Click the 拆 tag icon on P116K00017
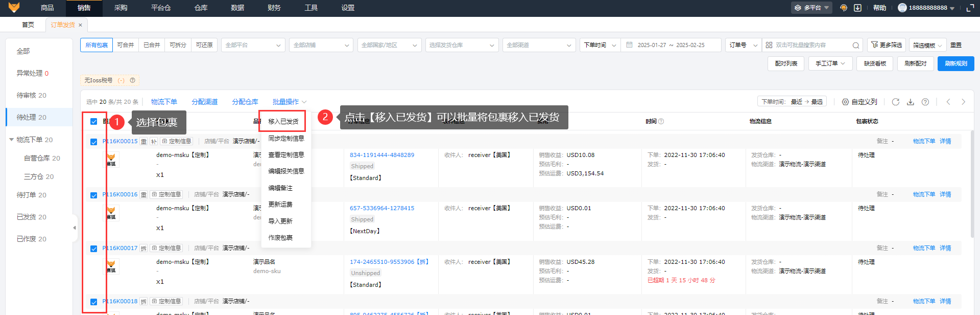This screenshot has height=315, width=980. coord(144,248)
